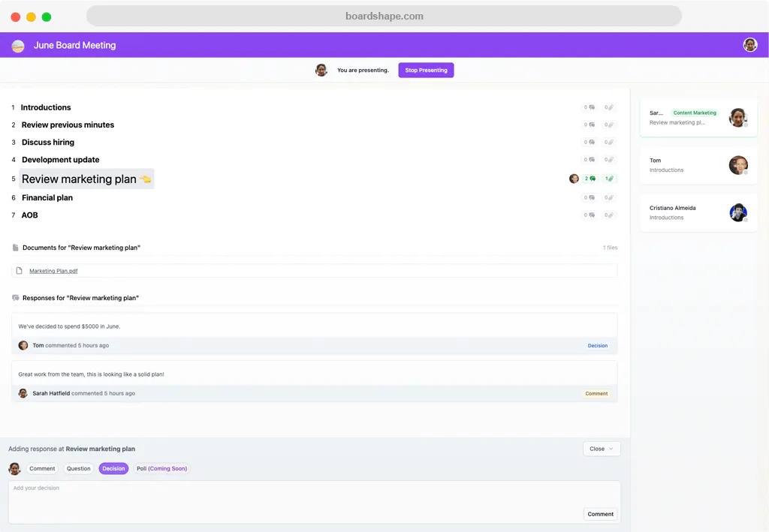This screenshot has height=532, width=769.
Task: Click the Stop Presenting button
Action: 425,70
